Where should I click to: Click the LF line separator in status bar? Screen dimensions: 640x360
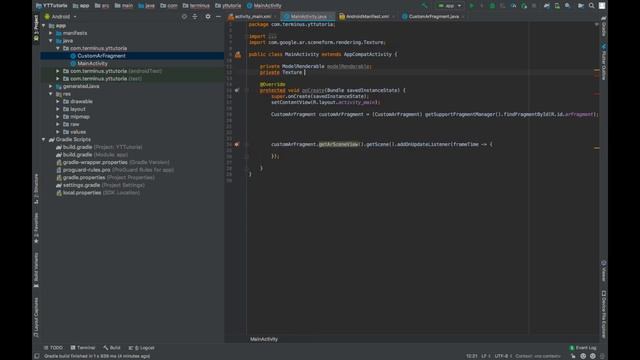(484, 356)
